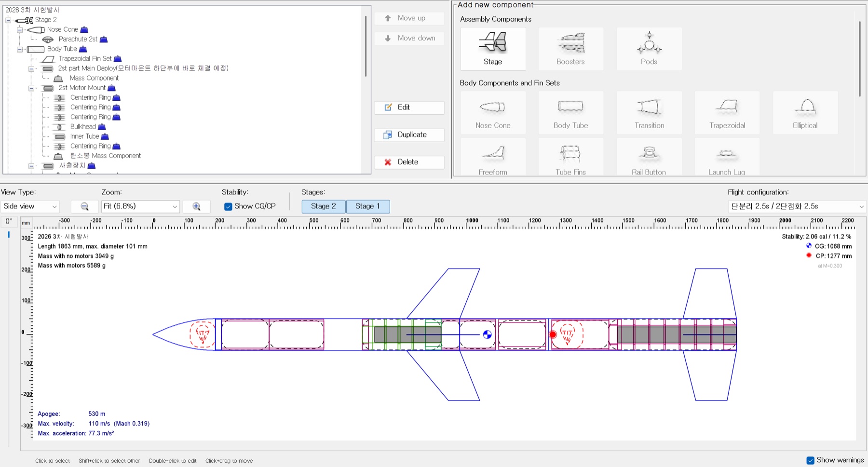868x467 pixels.
Task: Collapse the 2st Motor Mount node
Action: pos(31,88)
